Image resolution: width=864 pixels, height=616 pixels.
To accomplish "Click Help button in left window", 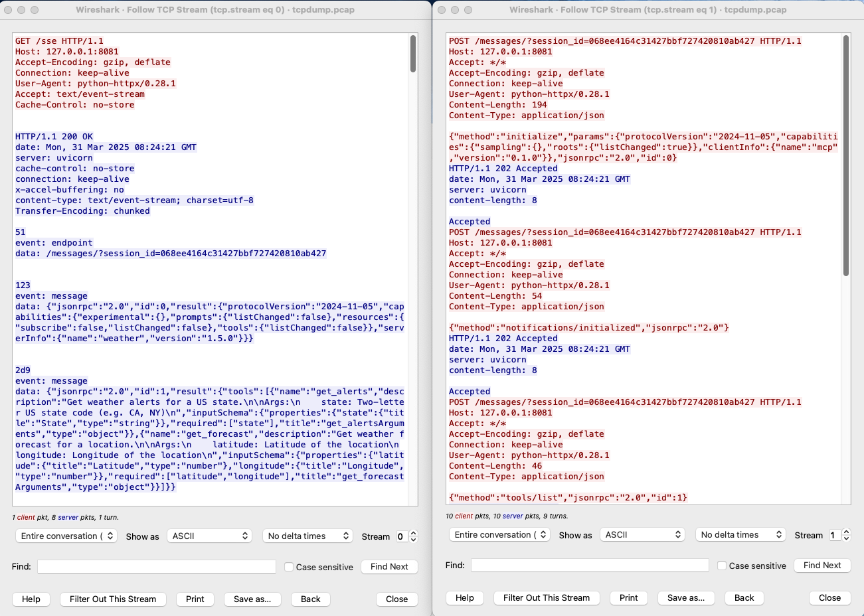I will (x=31, y=599).
